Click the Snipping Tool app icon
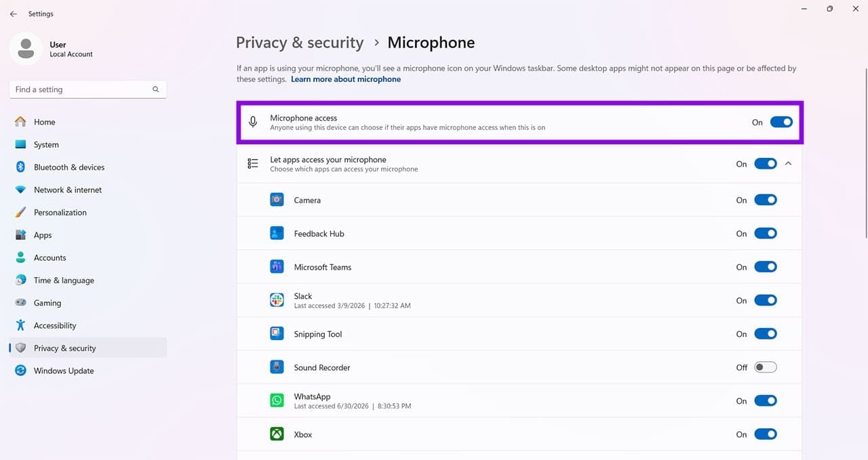 [x=277, y=333]
